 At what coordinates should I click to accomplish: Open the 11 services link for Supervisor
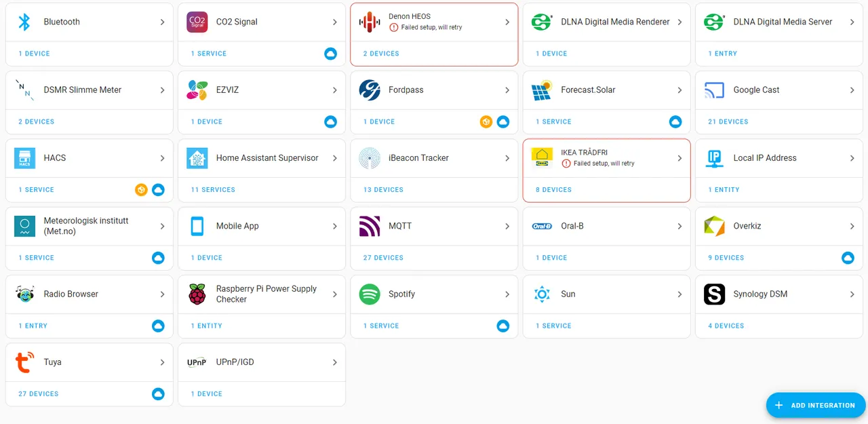coord(213,190)
